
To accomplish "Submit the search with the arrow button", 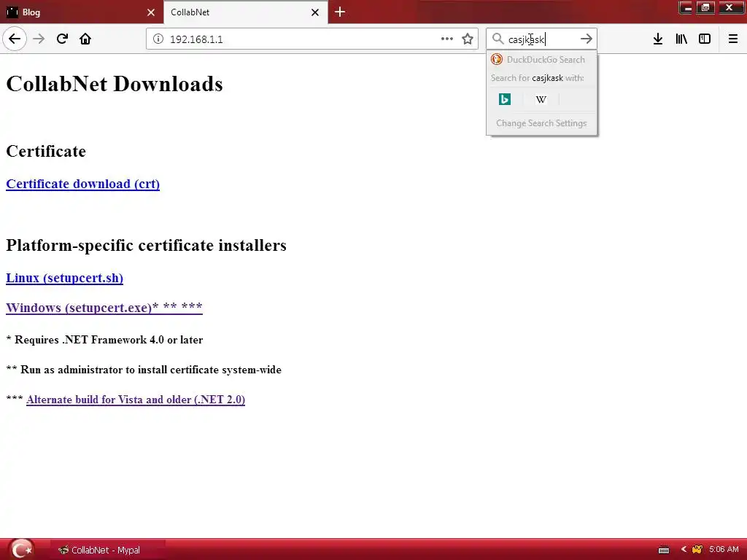I will click(587, 39).
